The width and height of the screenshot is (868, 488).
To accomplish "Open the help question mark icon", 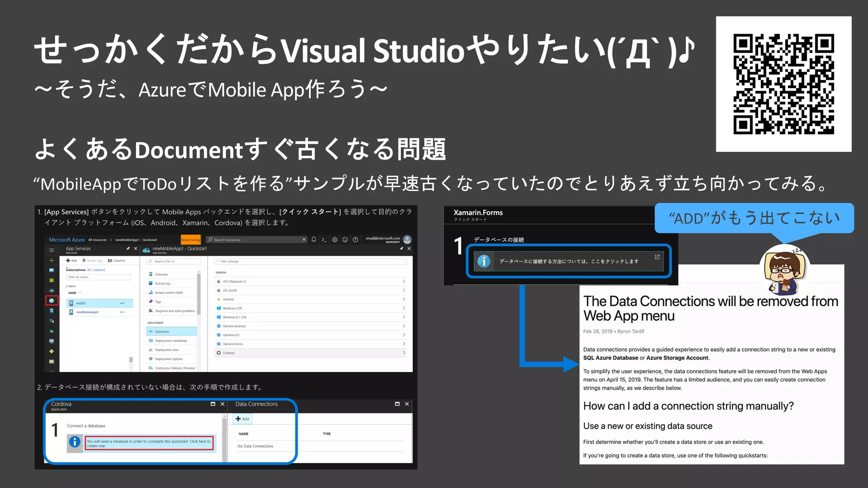I will click(x=356, y=239).
